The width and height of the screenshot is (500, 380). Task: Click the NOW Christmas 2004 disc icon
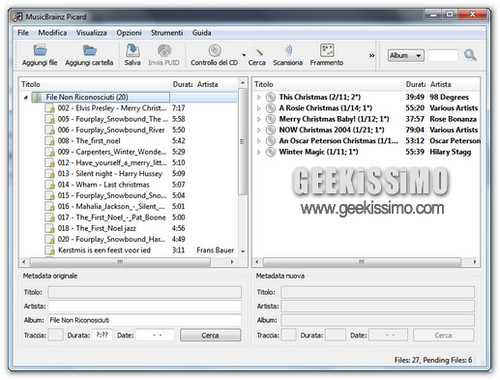[x=271, y=130]
